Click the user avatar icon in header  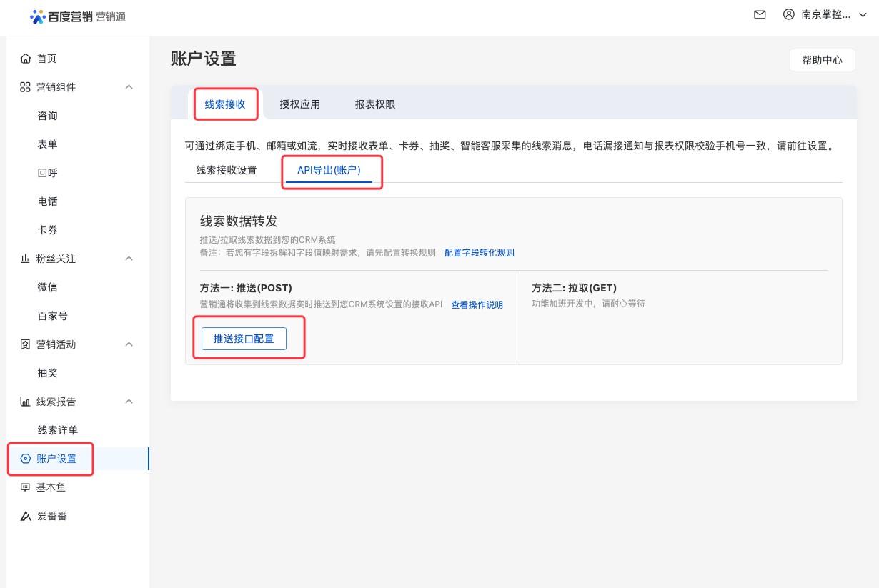coord(789,14)
